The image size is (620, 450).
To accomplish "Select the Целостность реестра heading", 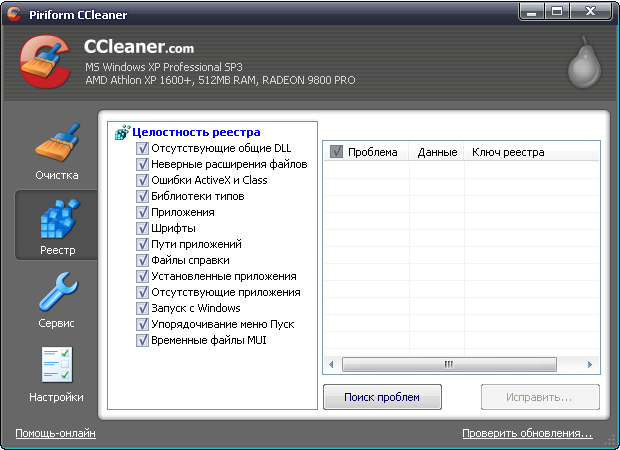I will pos(196,132).
